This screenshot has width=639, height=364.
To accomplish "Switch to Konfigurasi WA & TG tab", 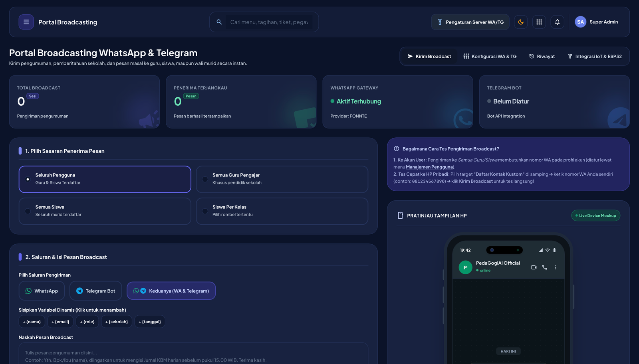I will click(490, 56).
